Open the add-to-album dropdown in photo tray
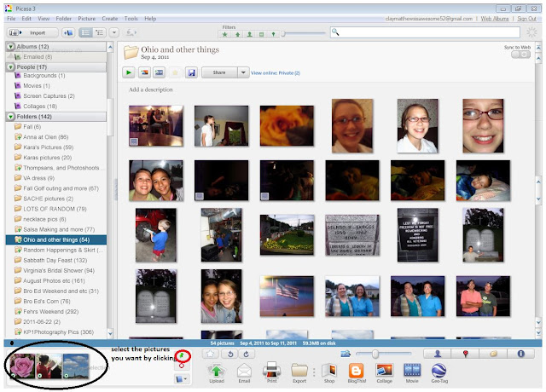This screenshot has height=392, width=546. tap(182, 378)
